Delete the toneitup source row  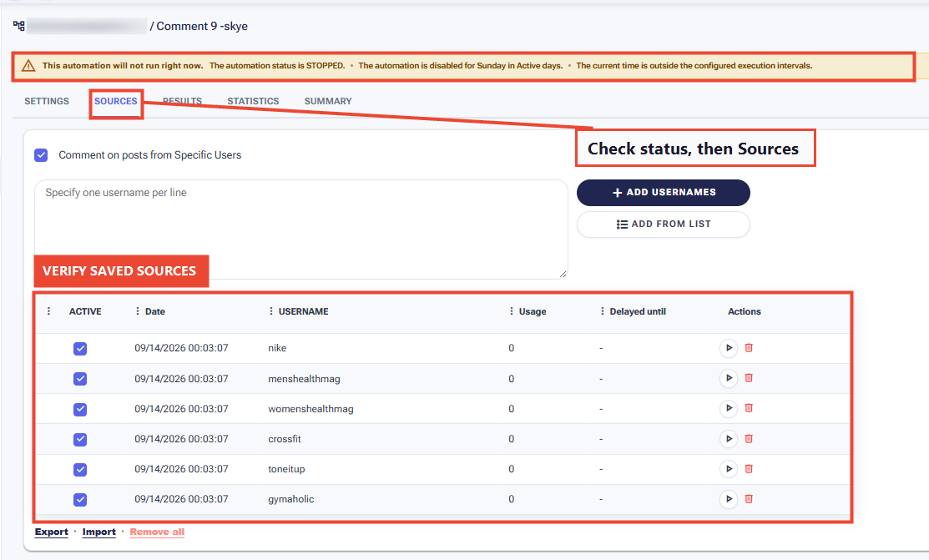point(749,469)
